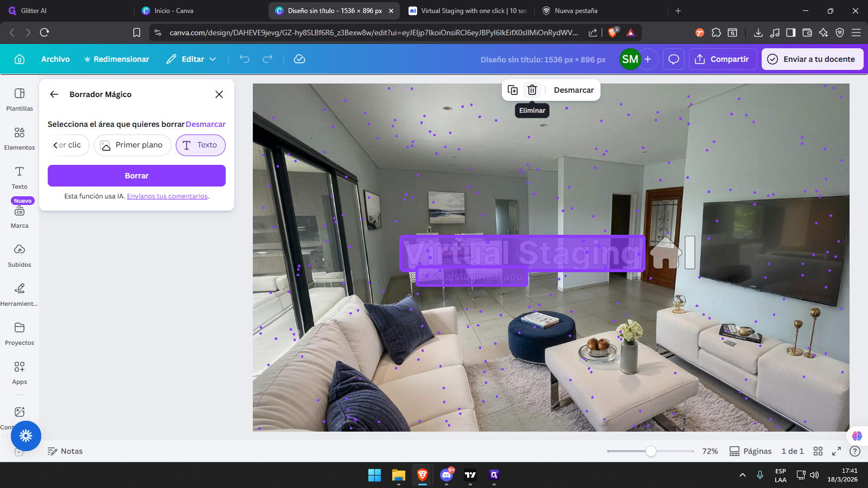This screenshot has width=868, height=488.
Task: Open the Elementos sidebar panel
Action: [x=20, y=138]
